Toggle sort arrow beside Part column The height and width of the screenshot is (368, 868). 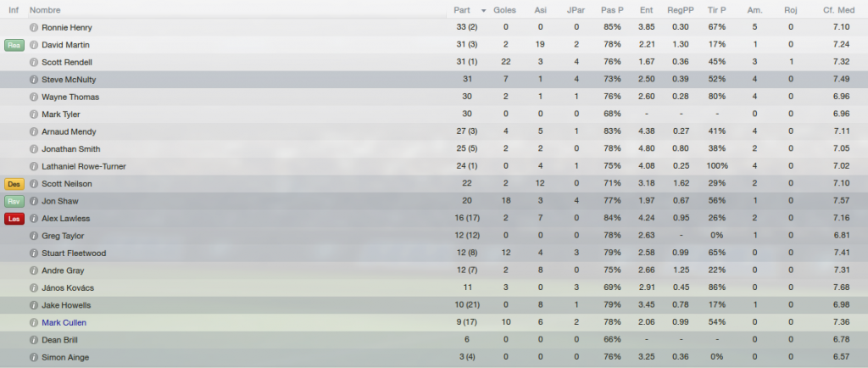[x=484, y=10]
